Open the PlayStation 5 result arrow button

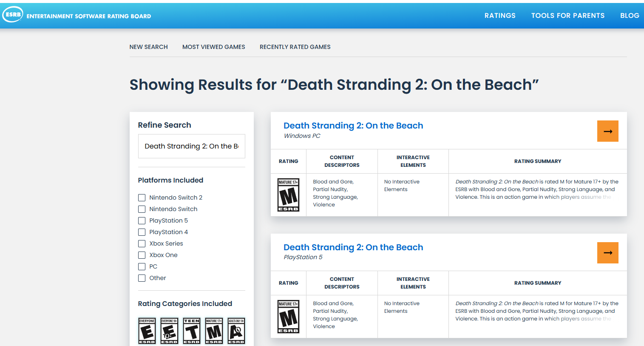(x=607, y=253)
